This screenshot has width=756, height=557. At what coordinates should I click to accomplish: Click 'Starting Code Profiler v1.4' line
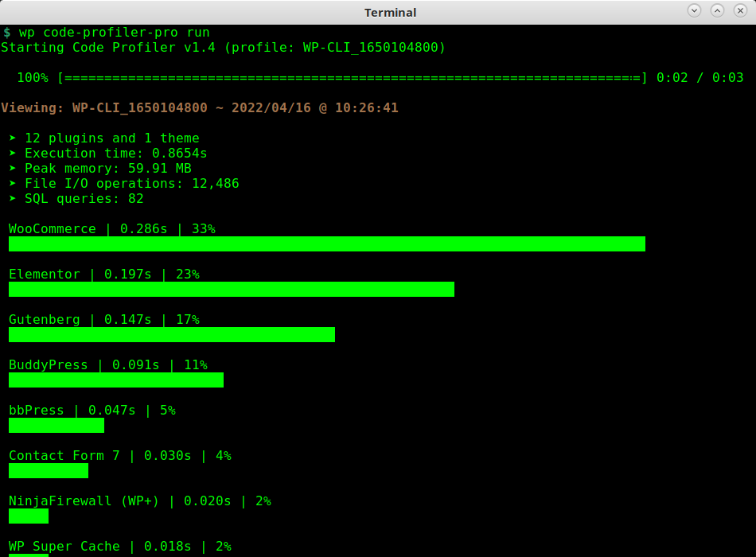click(224, 47)
